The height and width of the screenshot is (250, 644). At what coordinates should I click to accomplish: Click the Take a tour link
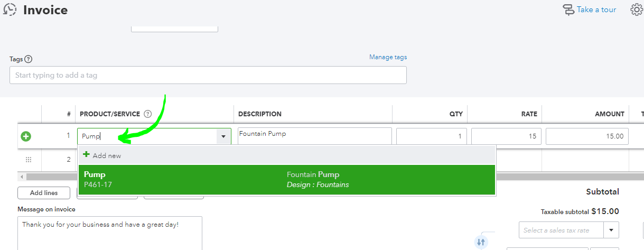pos(596,10)
